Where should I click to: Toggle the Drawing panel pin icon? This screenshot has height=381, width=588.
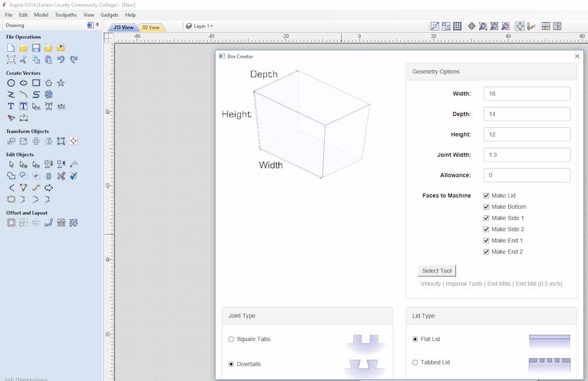coord(97,25)
